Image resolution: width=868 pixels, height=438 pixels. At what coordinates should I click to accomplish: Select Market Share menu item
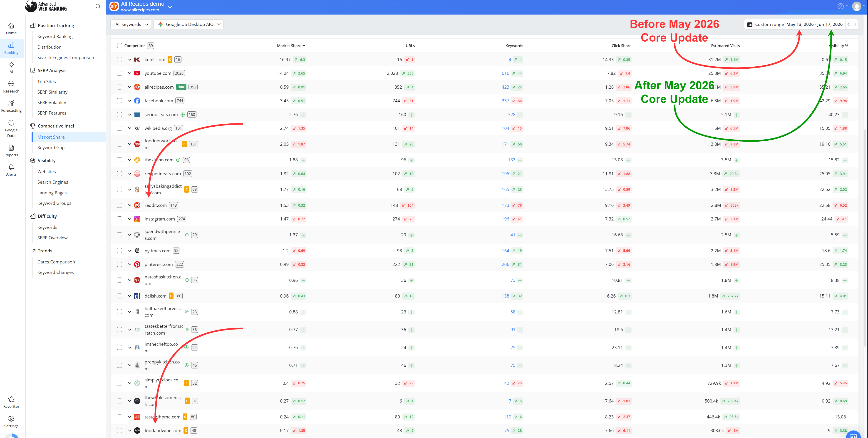[51, 137]
